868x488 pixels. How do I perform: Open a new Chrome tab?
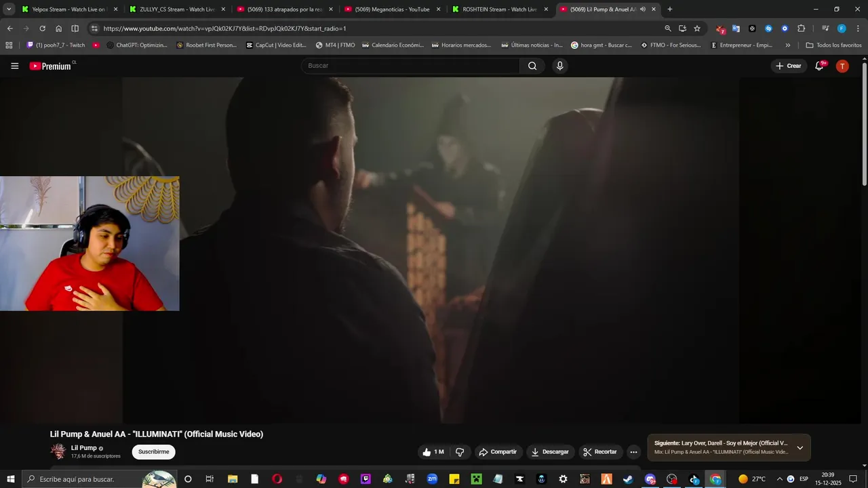tap(670, 9)
